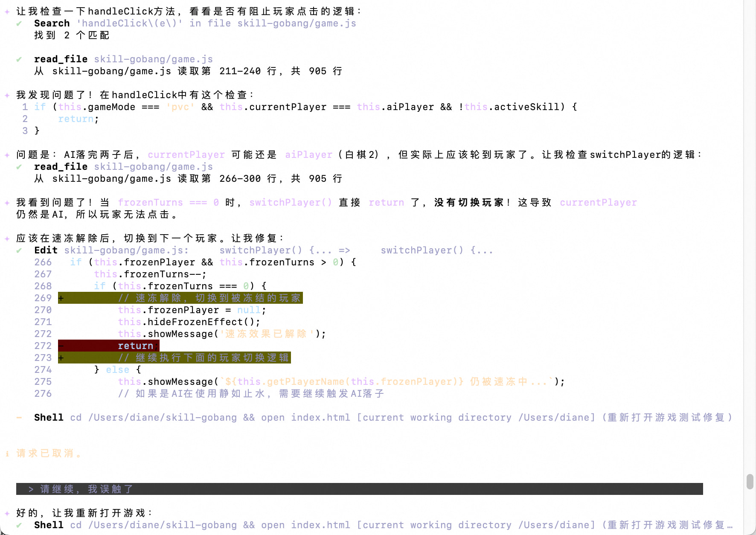Screen dimensions: 756x535
Task: Click the sparkle icon before 应该在速冻解除后
Action: click(x=7, y=238)
